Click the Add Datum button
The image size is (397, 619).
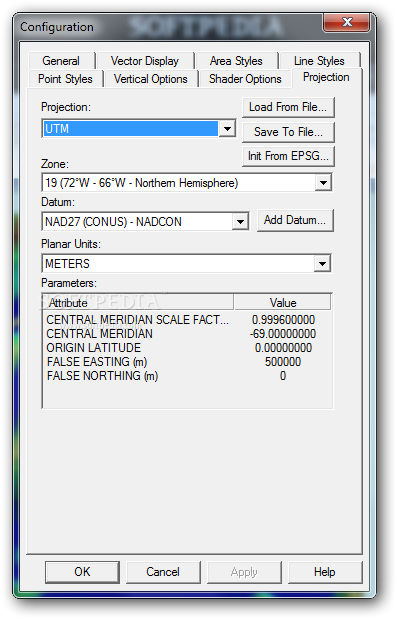[x=295, y=220]
